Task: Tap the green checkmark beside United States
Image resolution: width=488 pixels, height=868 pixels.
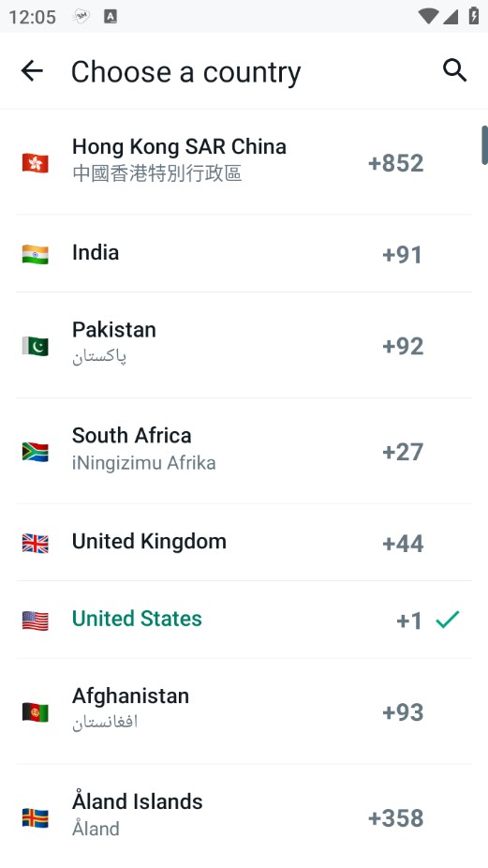Action: coord(447,620)
